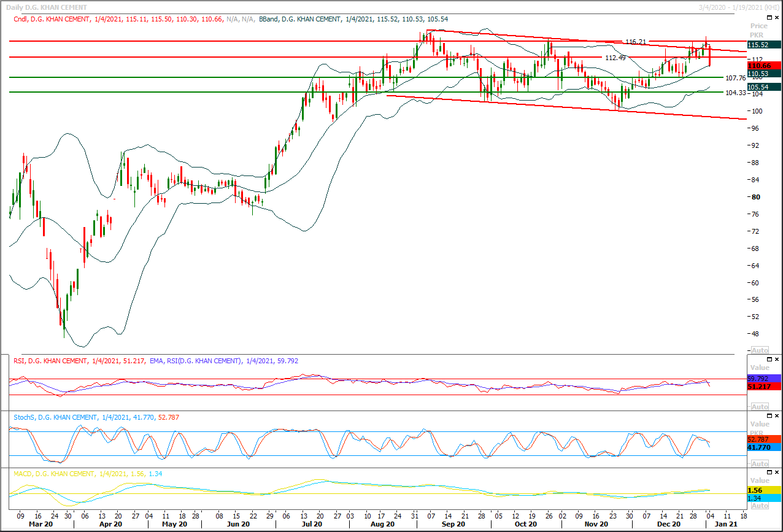Close the StochS indicator panel

tap(776, 417)
